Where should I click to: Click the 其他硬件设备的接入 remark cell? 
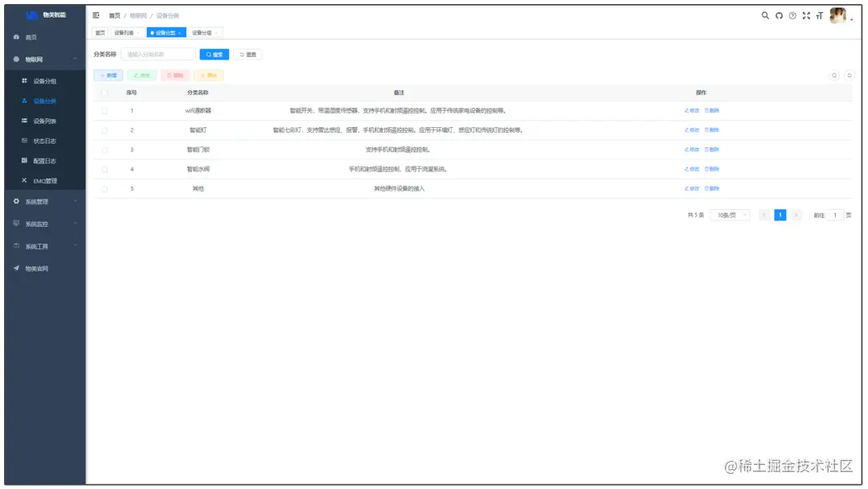click(399, 188)
